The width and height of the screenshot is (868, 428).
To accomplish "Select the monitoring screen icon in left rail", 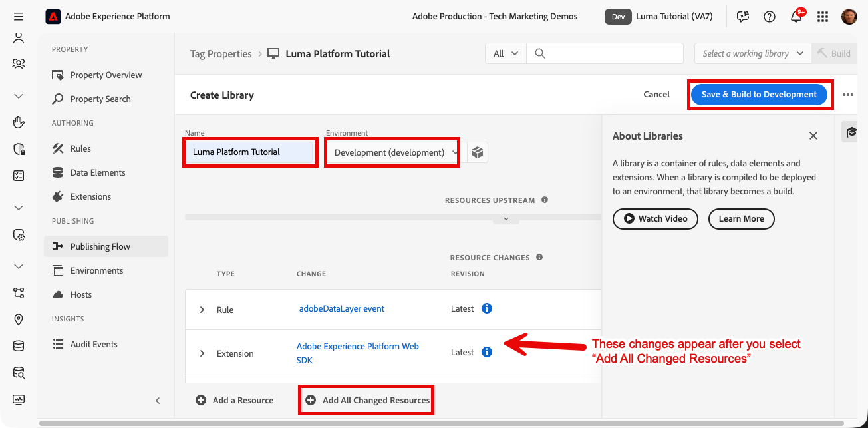I will click(19, 399).
